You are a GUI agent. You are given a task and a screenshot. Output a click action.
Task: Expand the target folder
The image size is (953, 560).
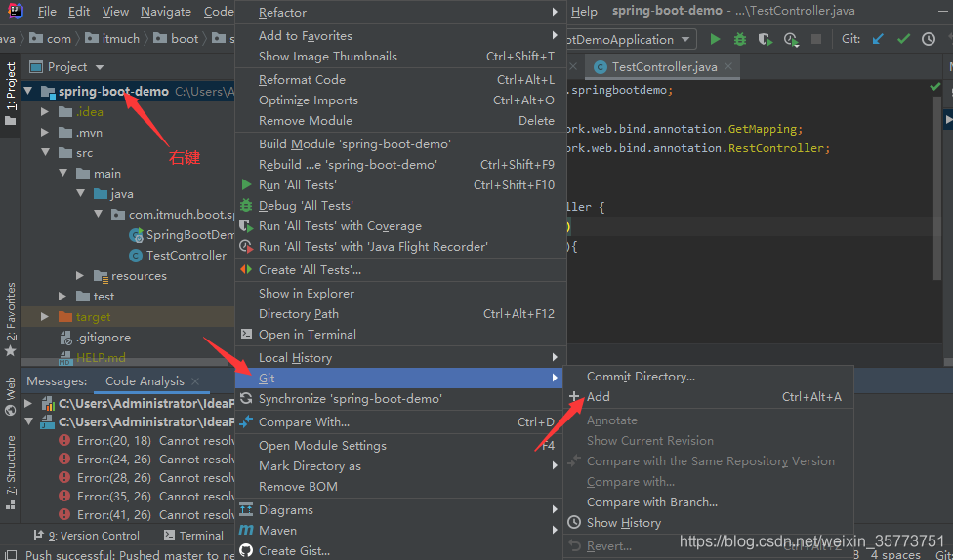pos(44,317)
